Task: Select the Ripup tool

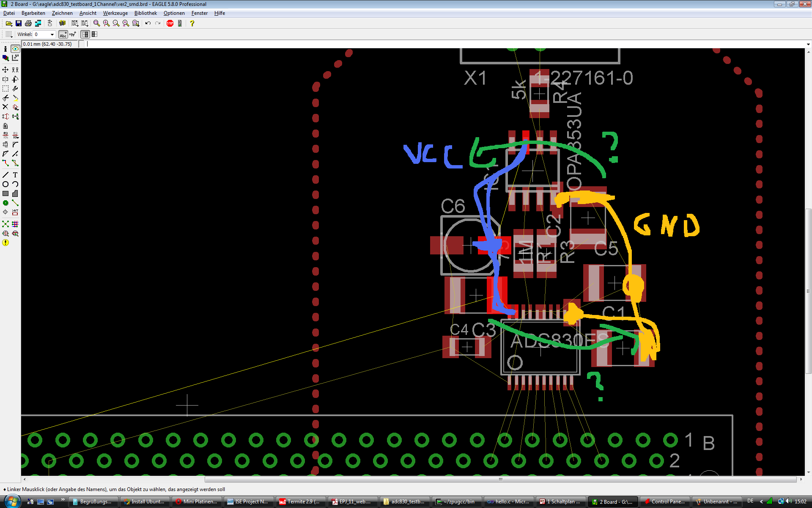Action: click(15, 163)
